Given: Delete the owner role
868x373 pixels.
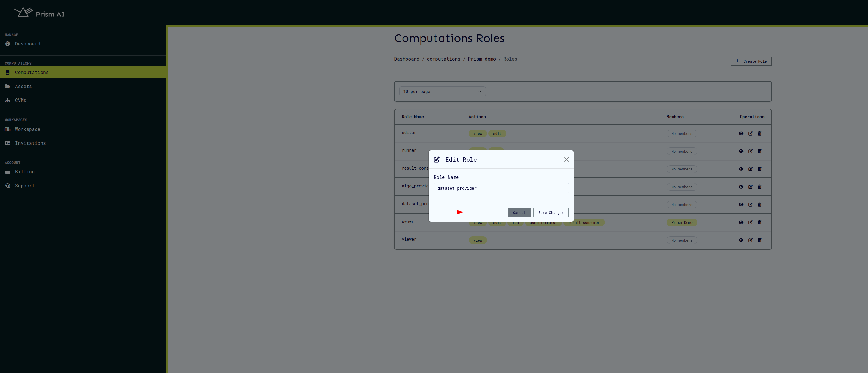Looking at the screenshot, I should pyautogui.click(x=760, y=222).
